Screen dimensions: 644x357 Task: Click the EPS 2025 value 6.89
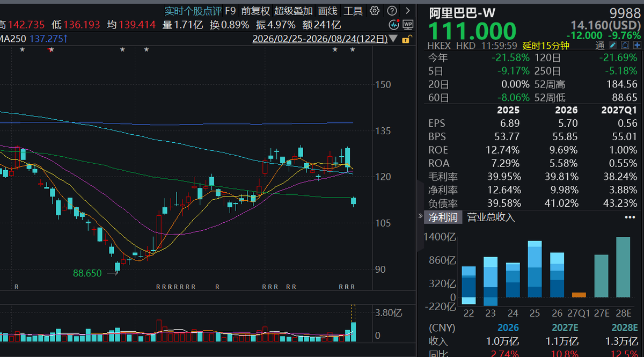[510, 123]
